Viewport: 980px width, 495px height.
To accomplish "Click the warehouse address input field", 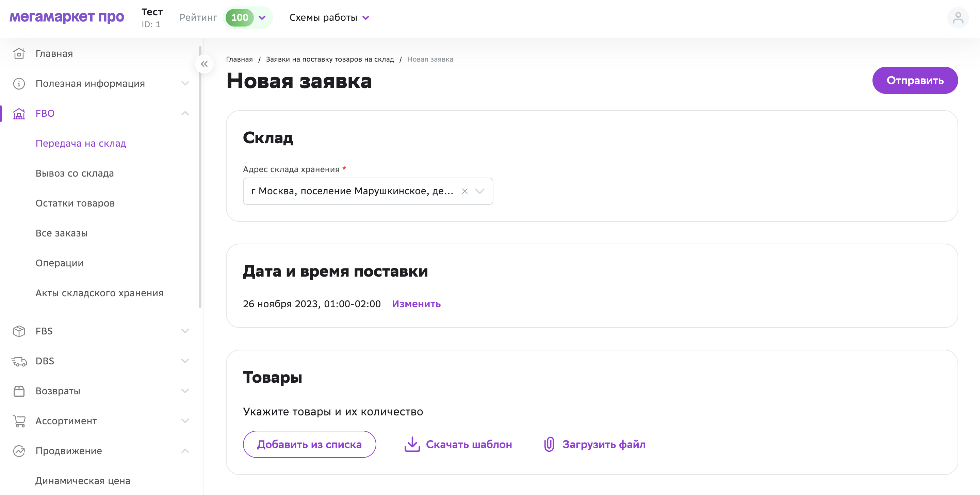I will pyautogui.click(x=368, y=191).
